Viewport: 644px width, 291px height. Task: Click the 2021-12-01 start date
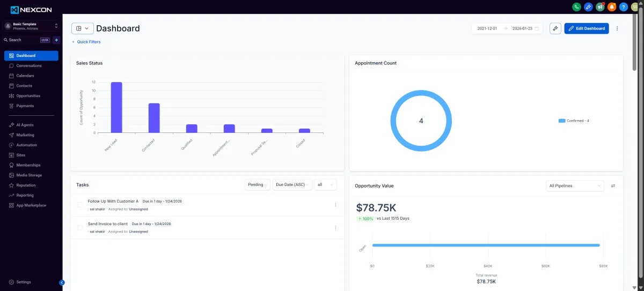[487, 28]
